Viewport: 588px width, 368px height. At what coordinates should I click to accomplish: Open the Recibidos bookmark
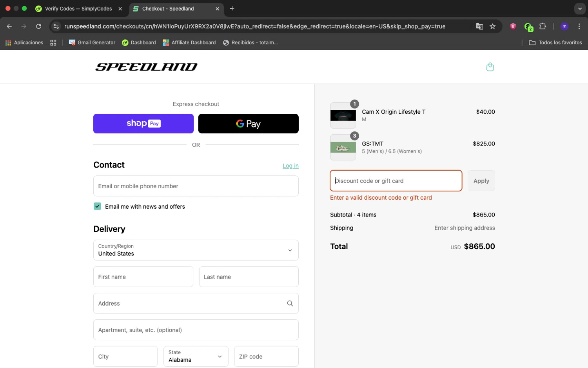coord(250,42)
